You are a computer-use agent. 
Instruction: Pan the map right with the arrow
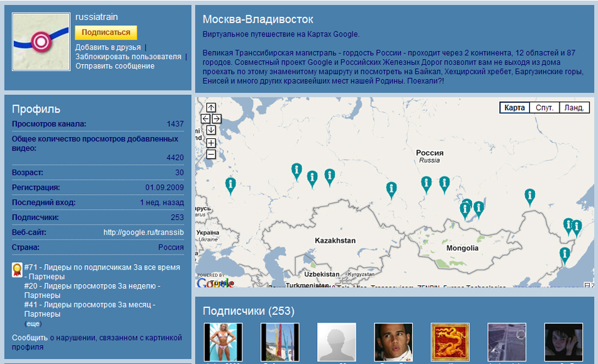pyautogui.click(x=217, y=119)
